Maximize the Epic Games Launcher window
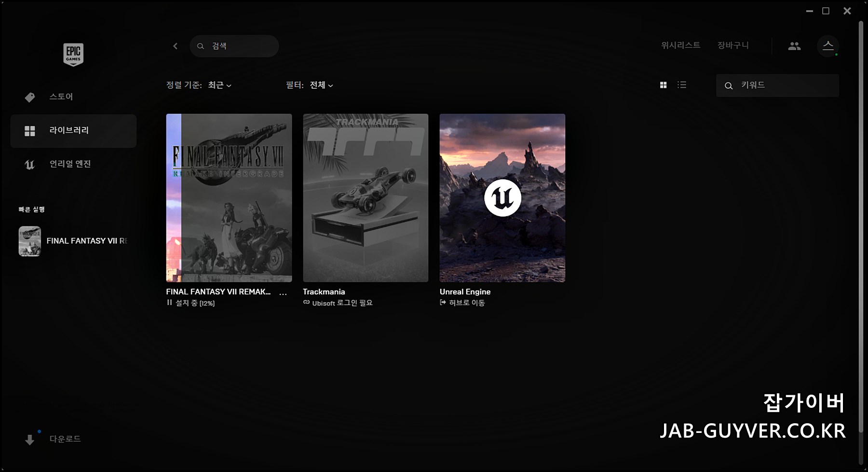Viewport: 868px width, 472px height. tap(826, 11)
